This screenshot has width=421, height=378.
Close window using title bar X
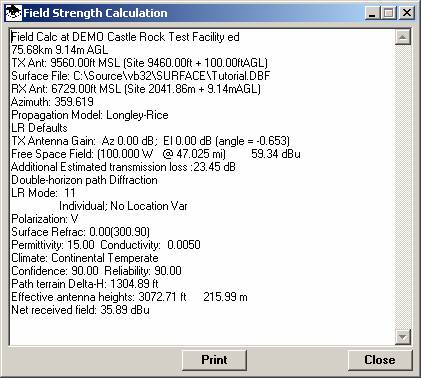(407, 13)
